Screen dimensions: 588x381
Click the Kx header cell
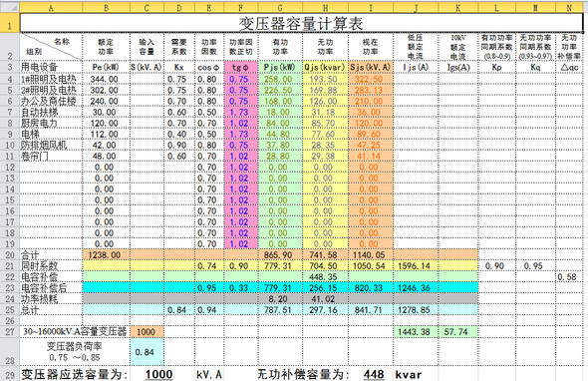point(178,67)
